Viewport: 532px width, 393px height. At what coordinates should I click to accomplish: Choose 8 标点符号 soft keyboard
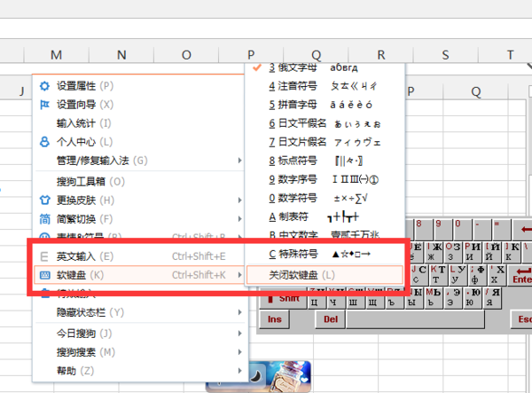325,161
